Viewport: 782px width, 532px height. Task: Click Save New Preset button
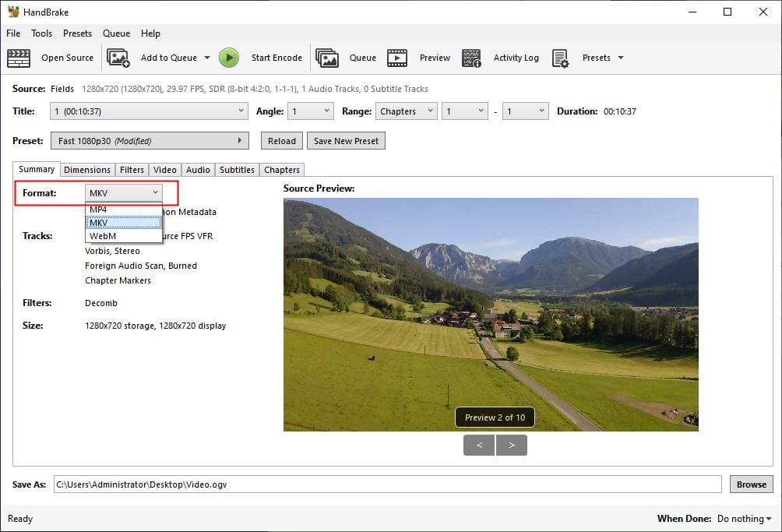pyautogui.click(x=346, y=141)
